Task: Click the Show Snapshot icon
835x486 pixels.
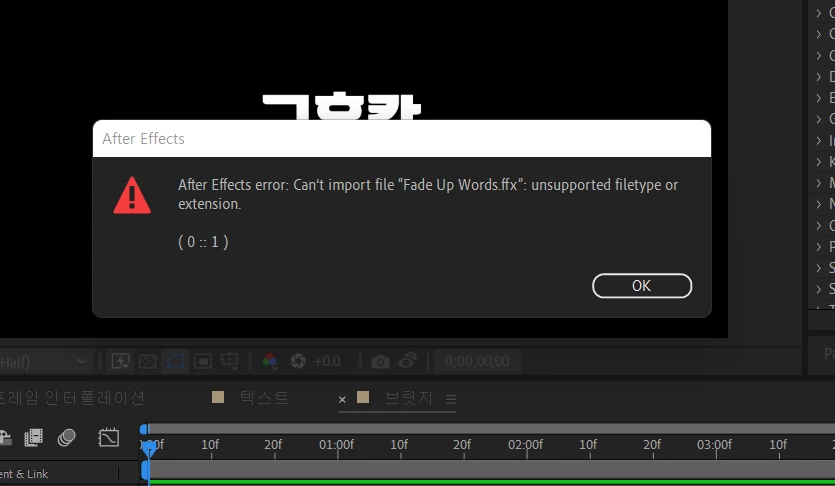Action: point(407,360)
